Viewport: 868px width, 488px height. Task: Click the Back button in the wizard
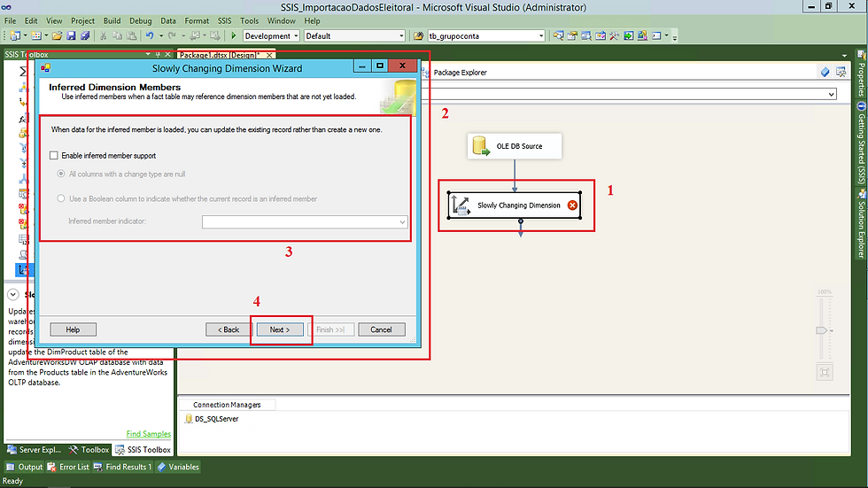pos(229,329)
